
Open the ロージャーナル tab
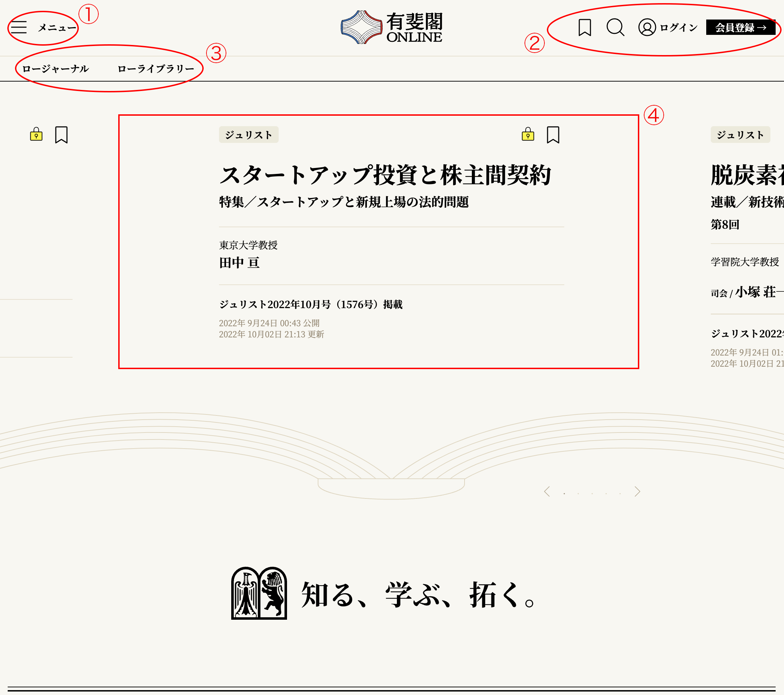55,69
